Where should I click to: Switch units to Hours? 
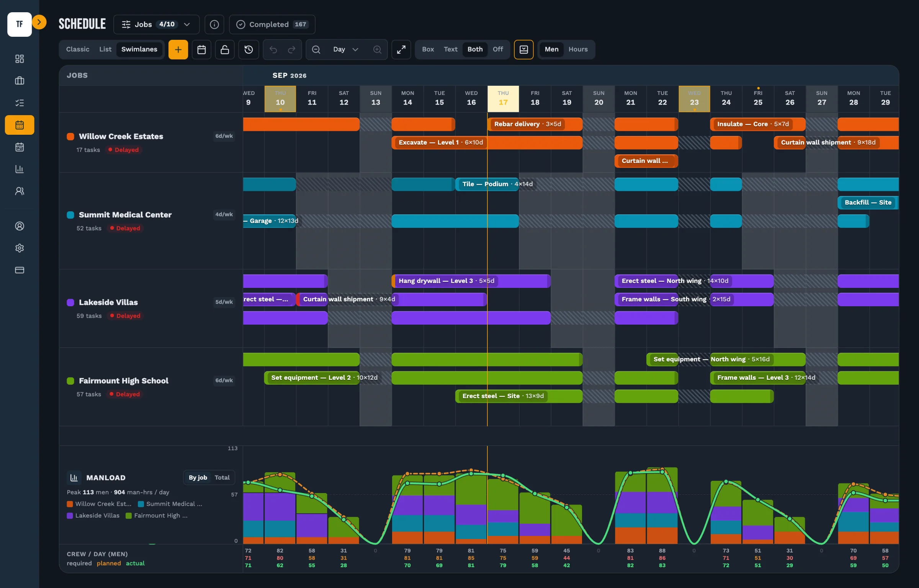578,49
